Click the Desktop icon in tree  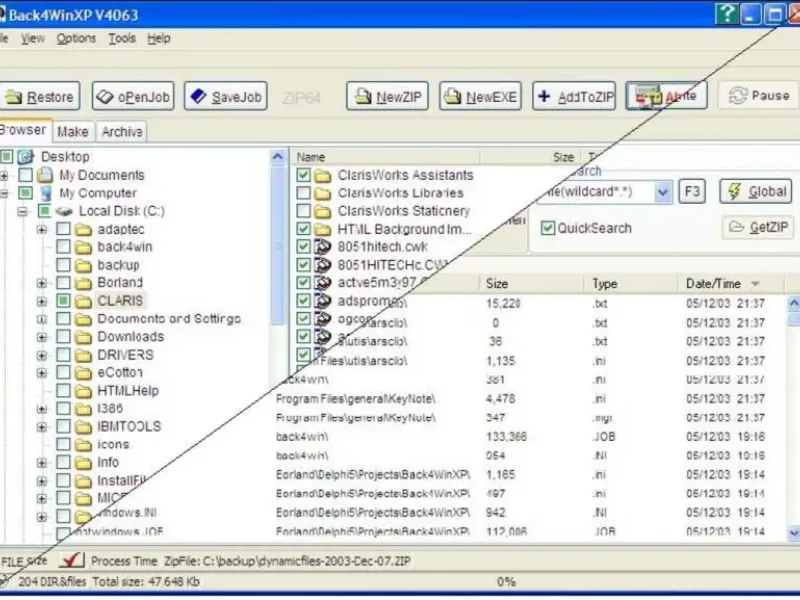pyautogui.click(x=26, y=157)
